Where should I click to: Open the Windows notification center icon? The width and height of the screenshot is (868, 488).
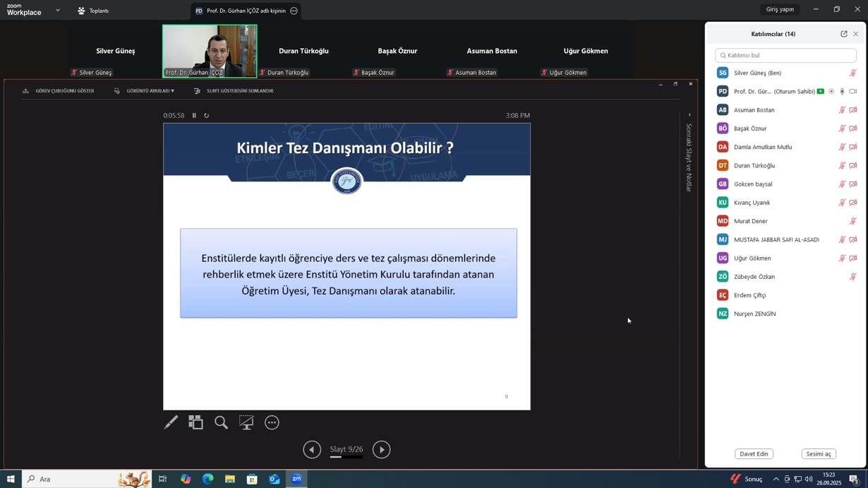pyautogui.click(x=854, y=479)
